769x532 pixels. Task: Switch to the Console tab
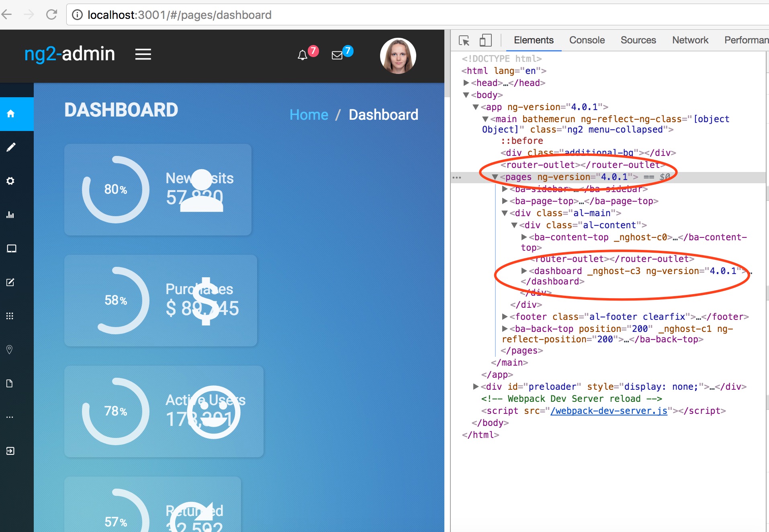587,40
